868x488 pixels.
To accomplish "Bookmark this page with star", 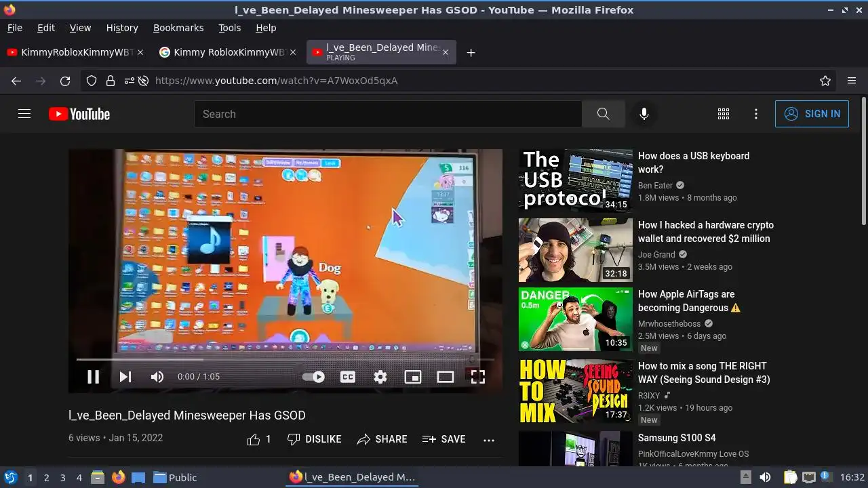I will click(x=825, y=81).
